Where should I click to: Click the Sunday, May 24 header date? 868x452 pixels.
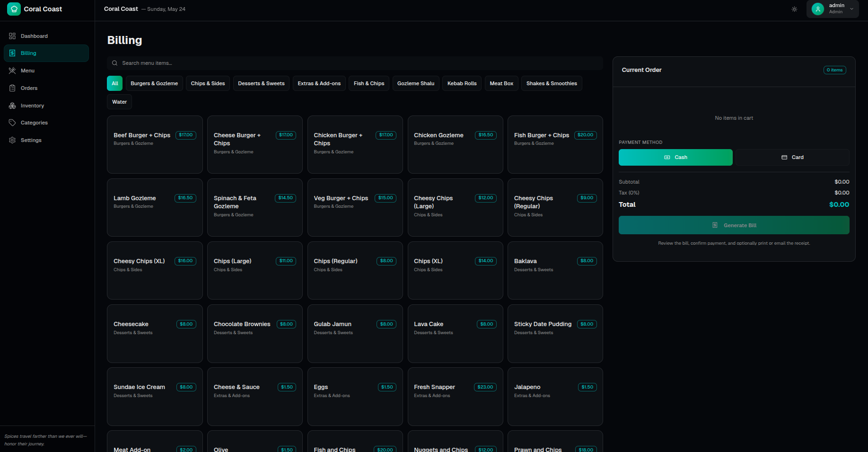pyautogui.click(x=166, y=9)
